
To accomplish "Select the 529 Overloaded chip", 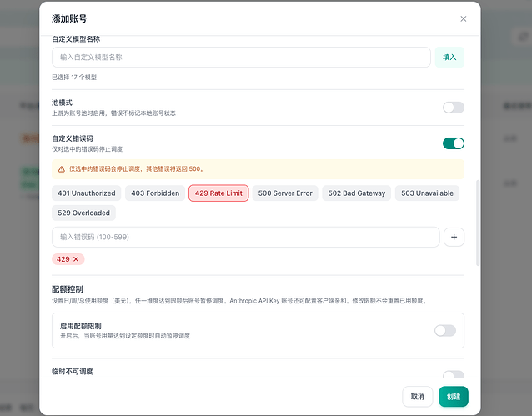I will tap(83, 213).
